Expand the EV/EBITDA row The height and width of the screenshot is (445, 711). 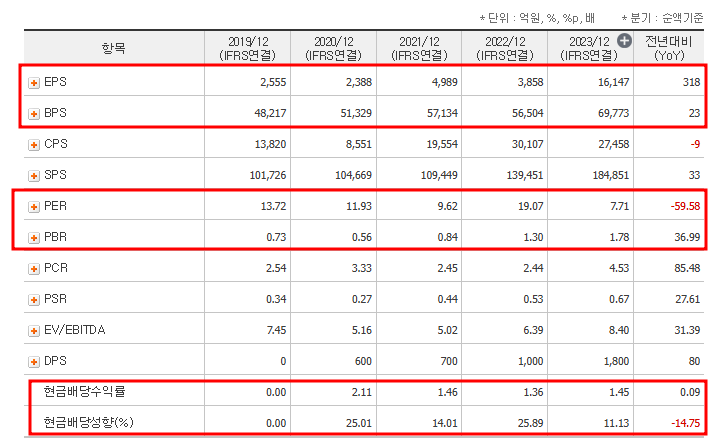point(34,331)
